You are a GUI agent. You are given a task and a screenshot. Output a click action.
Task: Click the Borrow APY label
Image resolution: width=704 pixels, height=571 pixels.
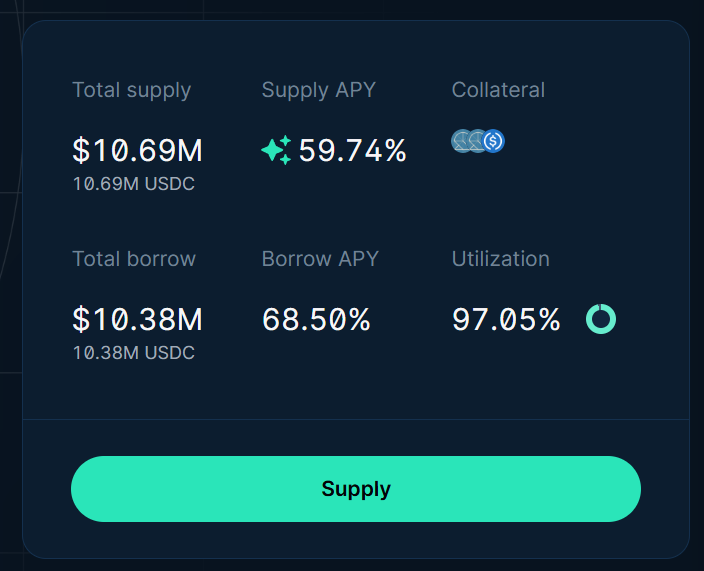(320, 259)
